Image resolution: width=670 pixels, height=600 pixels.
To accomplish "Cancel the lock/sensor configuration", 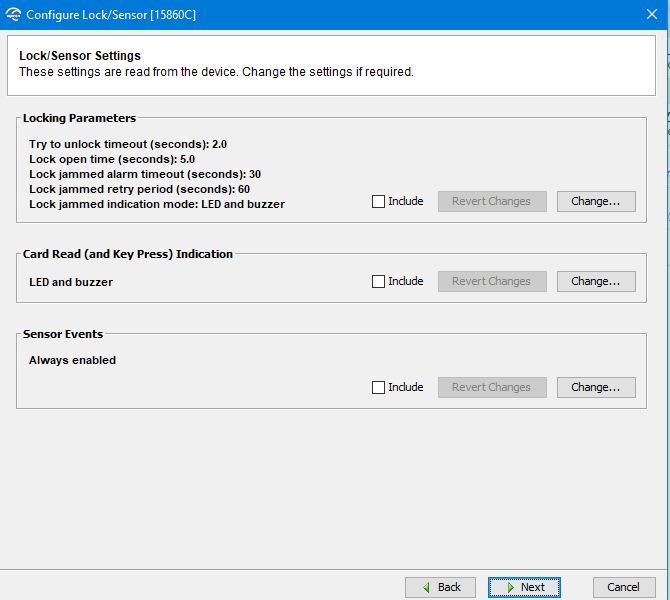I will pyautogui.click(x=623, y=587).
